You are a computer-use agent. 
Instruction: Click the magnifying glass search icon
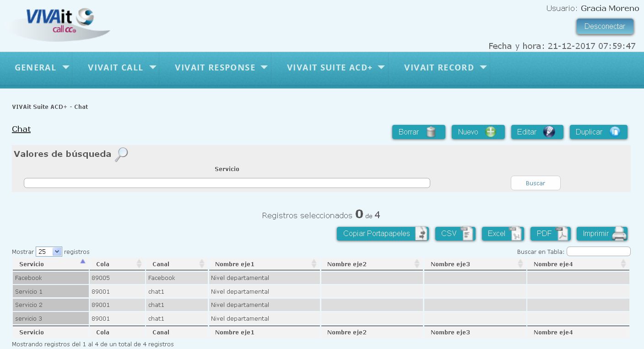(x=121, y=155)
